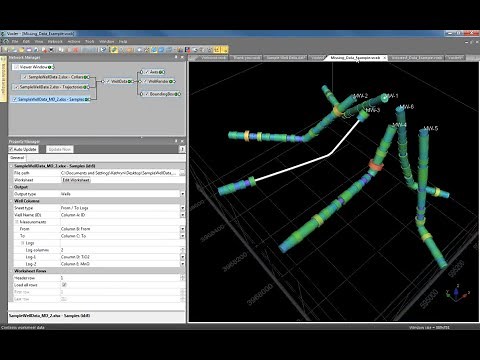Open the Sheet type dropdown
This screenshot has height=360, width=480.
click(182, 208)
